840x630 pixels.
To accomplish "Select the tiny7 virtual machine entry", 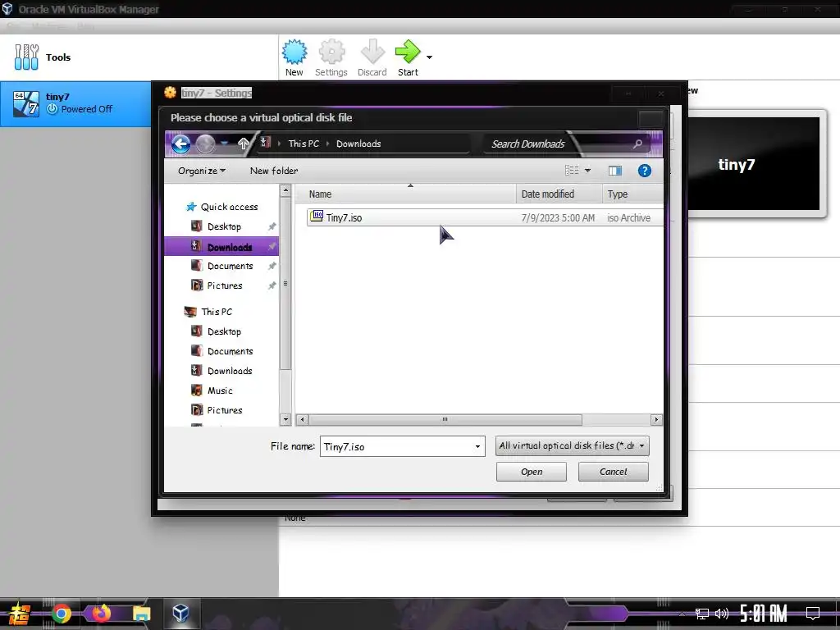I will [75, 103].
